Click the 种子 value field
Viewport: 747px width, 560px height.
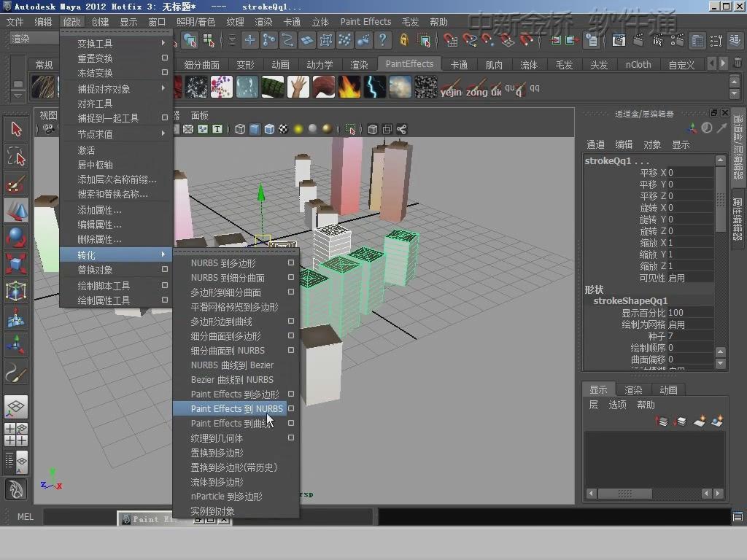[690, 336]
